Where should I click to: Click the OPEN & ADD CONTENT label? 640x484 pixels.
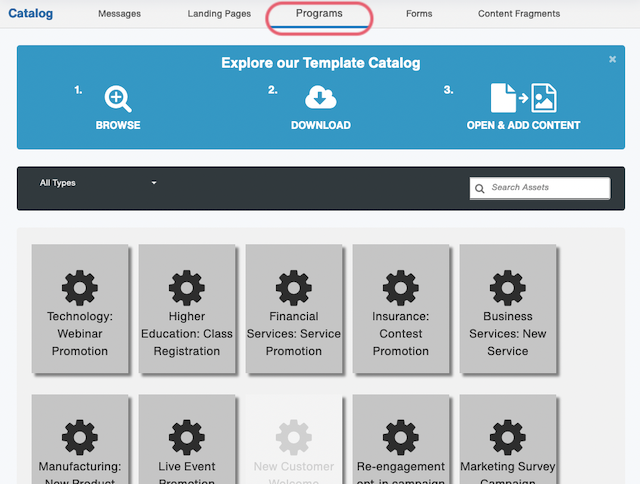click(523, 125)
